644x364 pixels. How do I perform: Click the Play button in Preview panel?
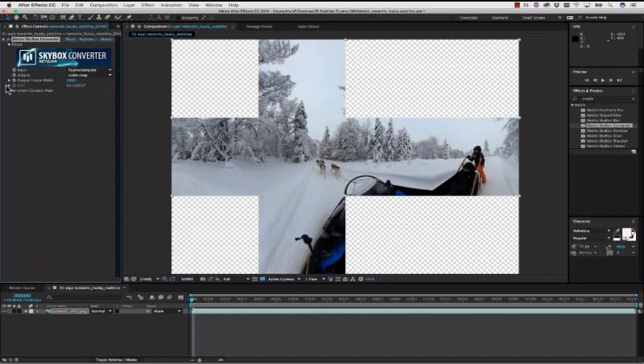[603, 80]
